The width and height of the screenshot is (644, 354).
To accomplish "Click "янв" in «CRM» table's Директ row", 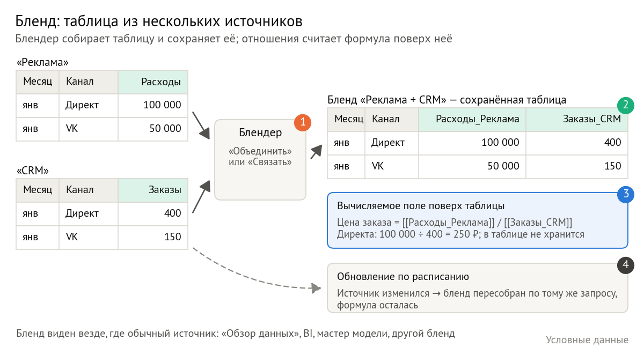I will 38,213.
